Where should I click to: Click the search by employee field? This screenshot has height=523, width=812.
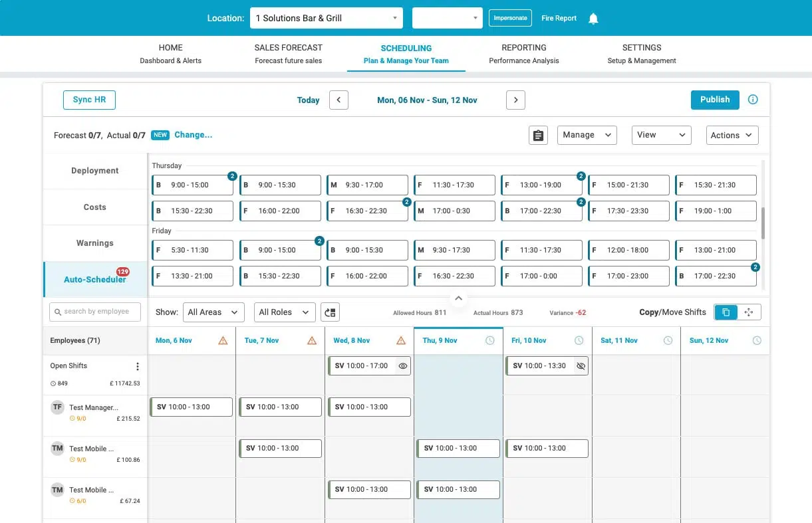point(94,312)
